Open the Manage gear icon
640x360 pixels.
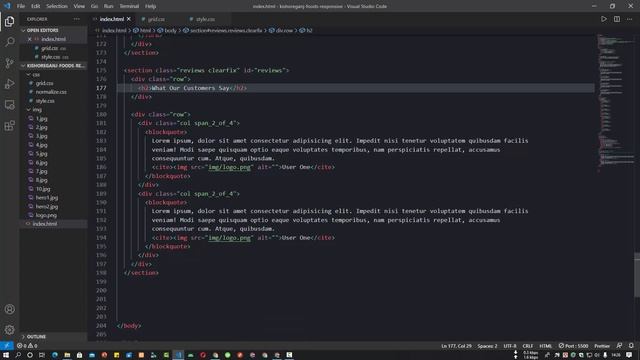[x=9, y=329]
